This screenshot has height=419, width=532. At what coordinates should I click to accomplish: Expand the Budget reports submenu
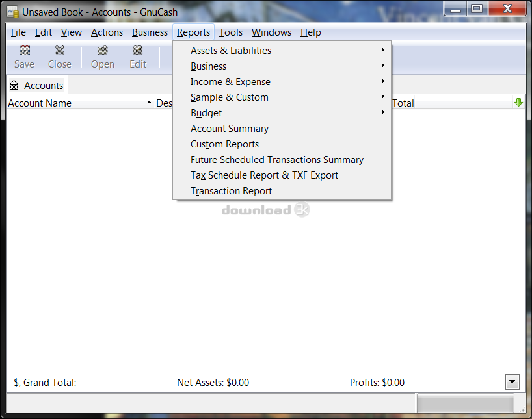click(x=282, y=112)
